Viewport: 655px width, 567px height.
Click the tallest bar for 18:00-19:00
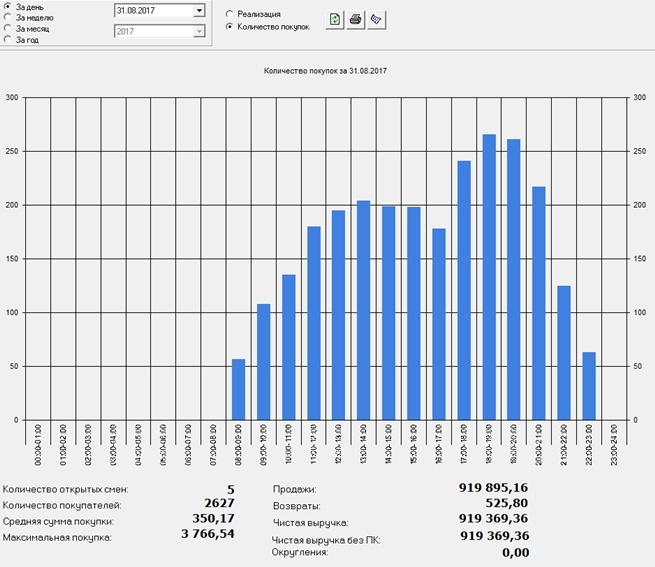pyautogui.click(x=489, y=277)
